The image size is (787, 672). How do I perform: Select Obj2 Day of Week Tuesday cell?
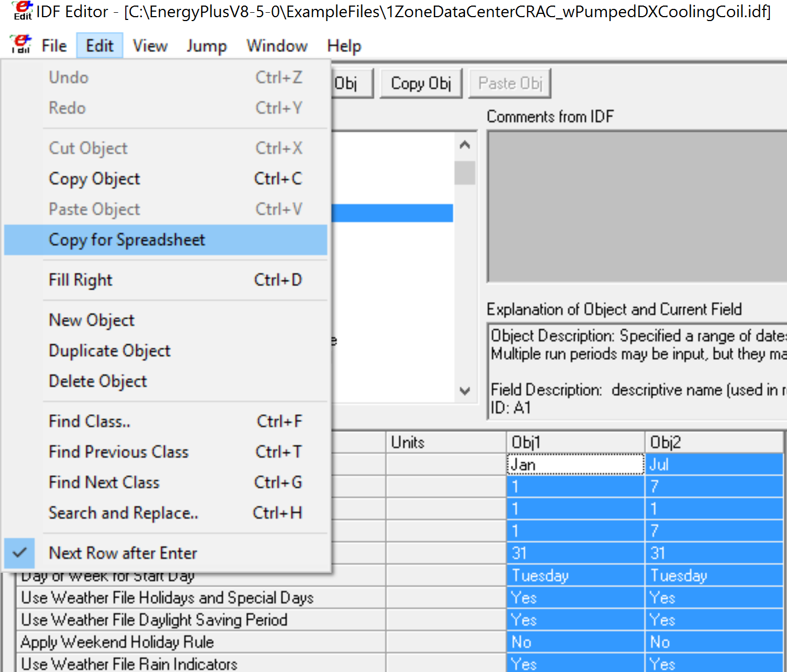pos(714,576)
